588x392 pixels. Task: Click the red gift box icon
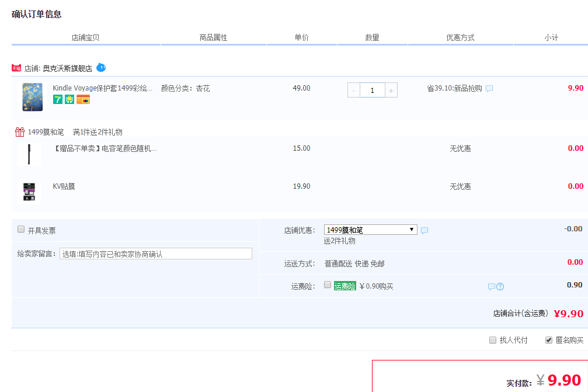tap(20, 132)
